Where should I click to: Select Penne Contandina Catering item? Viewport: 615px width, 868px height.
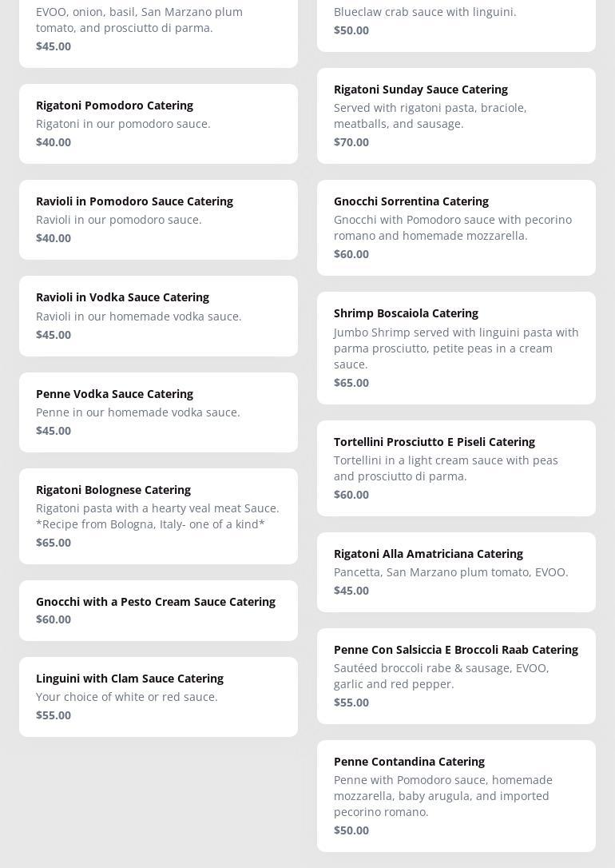[456, 796]
